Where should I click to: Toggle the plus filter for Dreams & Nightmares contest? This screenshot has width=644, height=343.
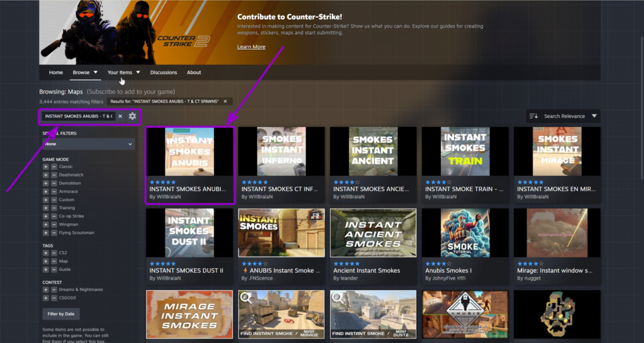45,289
